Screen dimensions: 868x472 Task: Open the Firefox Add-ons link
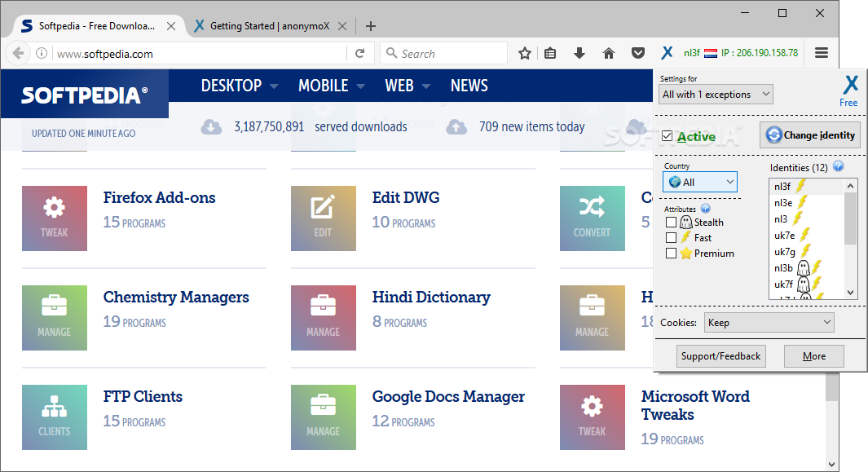coord(160,198)
